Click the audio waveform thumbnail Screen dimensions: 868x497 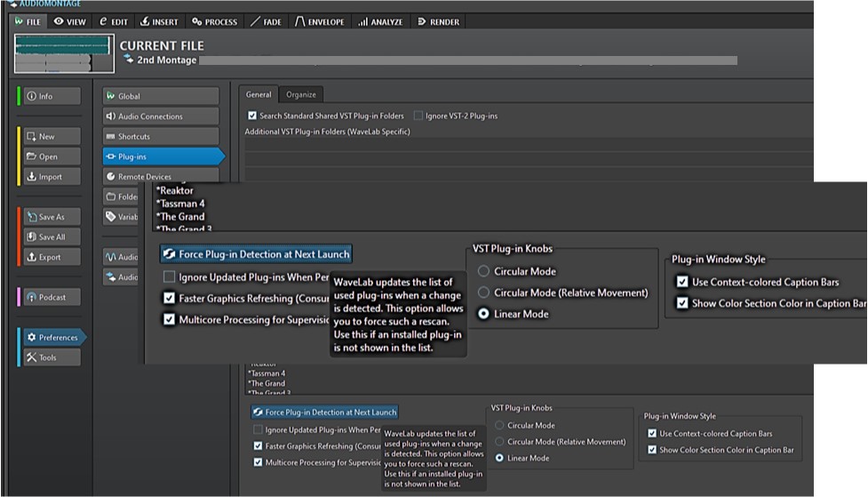click(x=63, y=52)
